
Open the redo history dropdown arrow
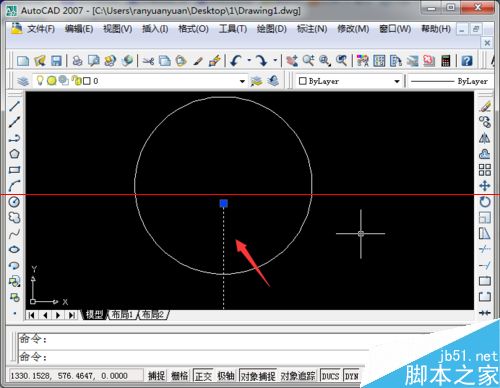click(x=275, y=61)
